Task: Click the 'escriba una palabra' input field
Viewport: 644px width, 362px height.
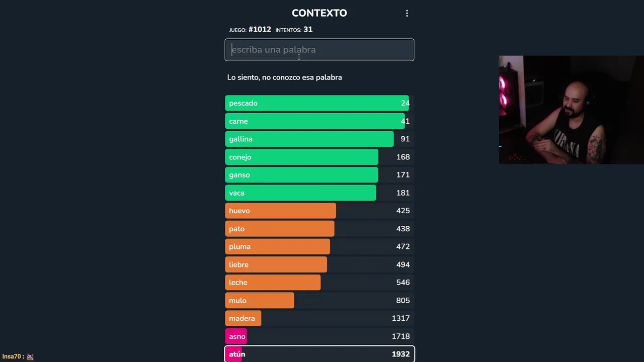Action: point(319,50)
